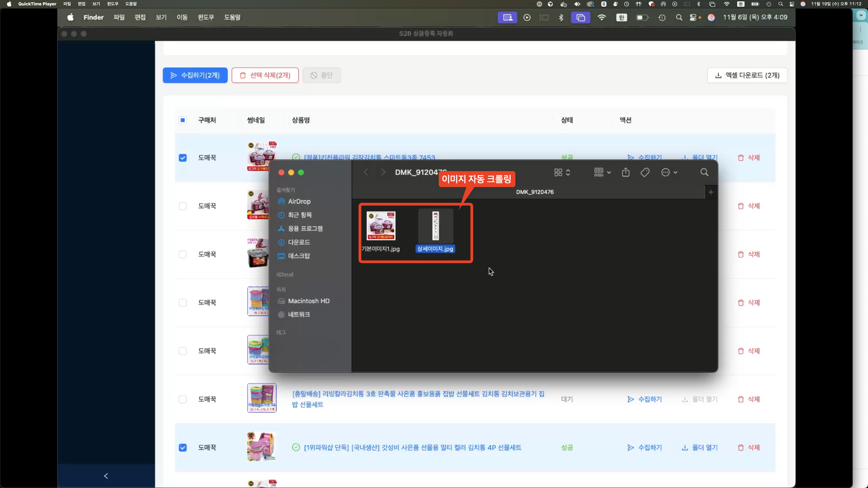Select the 기본이미지1.jpg thumbnail
This screenshot has width=868, height=488.
(381, 226)
